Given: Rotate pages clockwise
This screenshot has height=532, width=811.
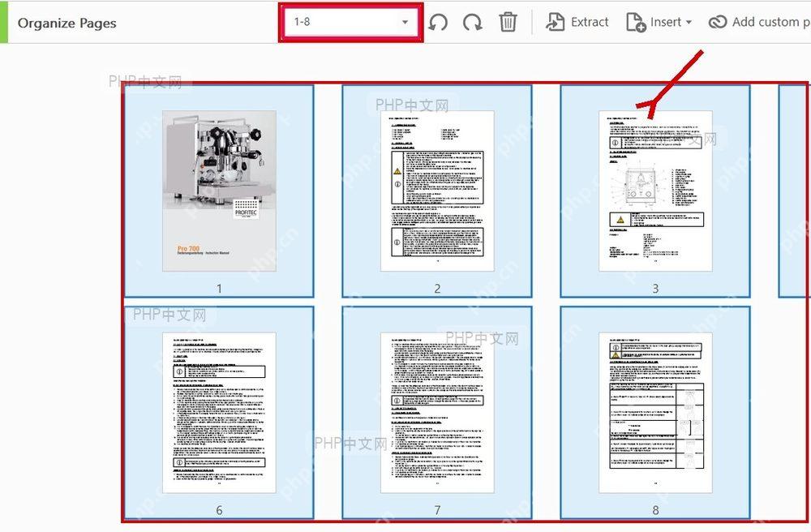Looking at the screenshot, I should pyautogui.click(x=472, y=22).
